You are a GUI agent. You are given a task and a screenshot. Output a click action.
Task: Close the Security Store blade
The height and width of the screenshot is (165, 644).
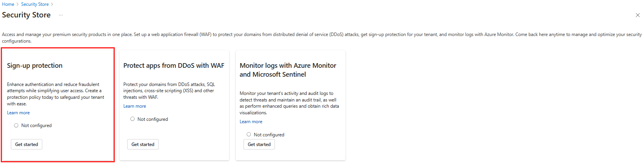click(638, 15)
